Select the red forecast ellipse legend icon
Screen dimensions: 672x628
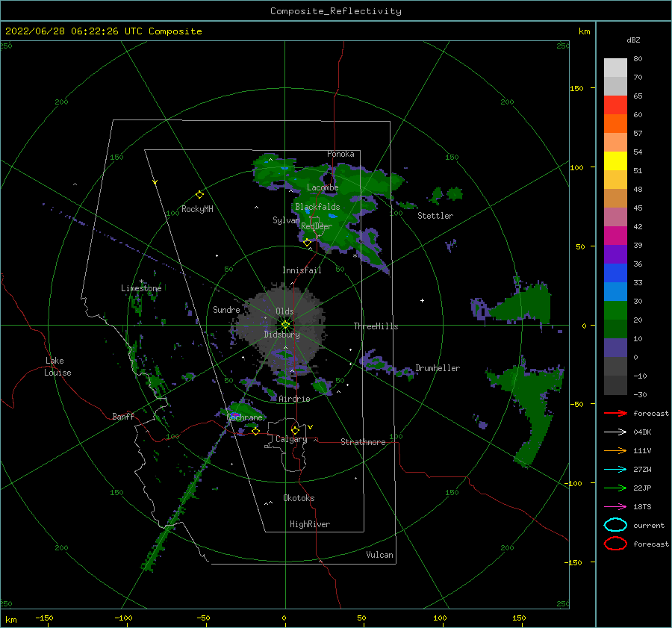tap(615, 544)
